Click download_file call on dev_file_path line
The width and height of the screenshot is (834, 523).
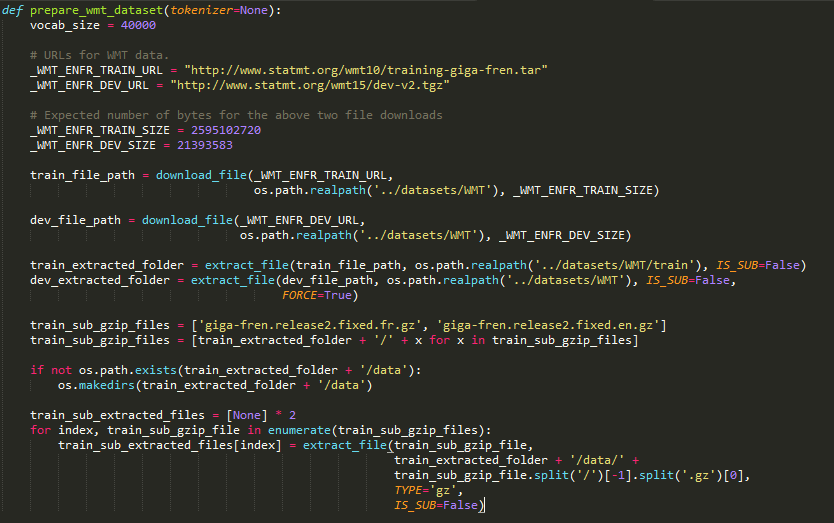point(187,220)
